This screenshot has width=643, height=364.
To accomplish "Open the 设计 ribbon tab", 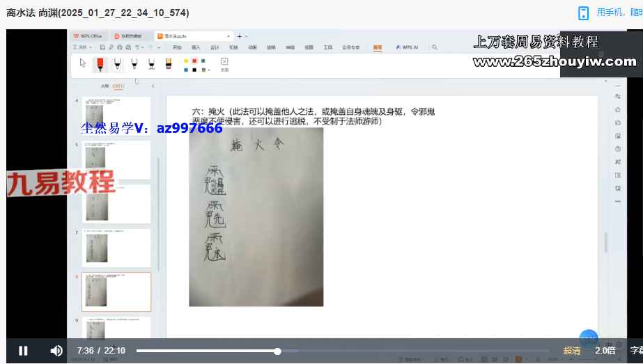I will coord(215,47).
